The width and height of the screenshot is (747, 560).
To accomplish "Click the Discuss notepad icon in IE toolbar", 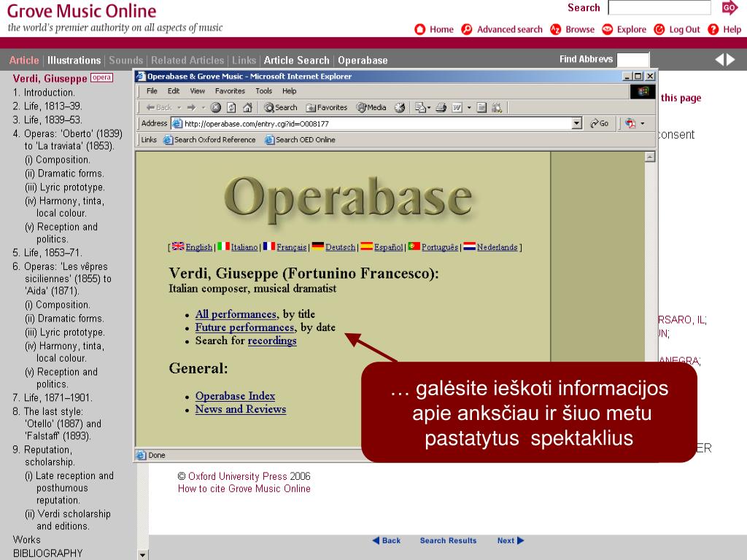I will click(481, 108).
